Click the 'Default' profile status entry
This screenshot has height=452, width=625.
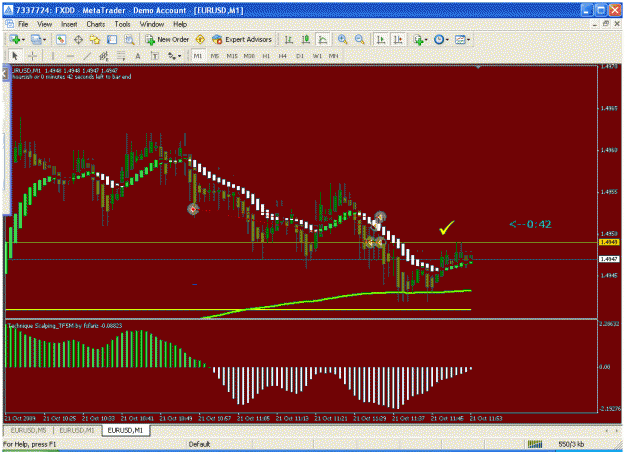(199, 444)
